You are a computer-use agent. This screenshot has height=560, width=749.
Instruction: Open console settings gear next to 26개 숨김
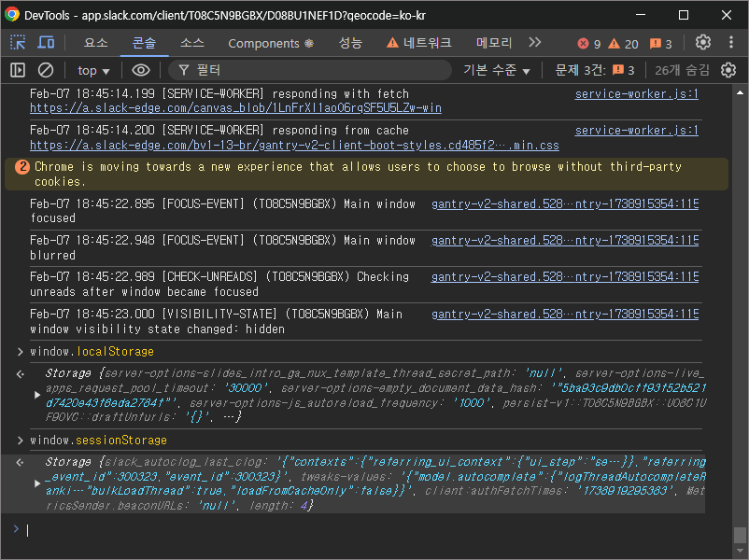(728, 70)
